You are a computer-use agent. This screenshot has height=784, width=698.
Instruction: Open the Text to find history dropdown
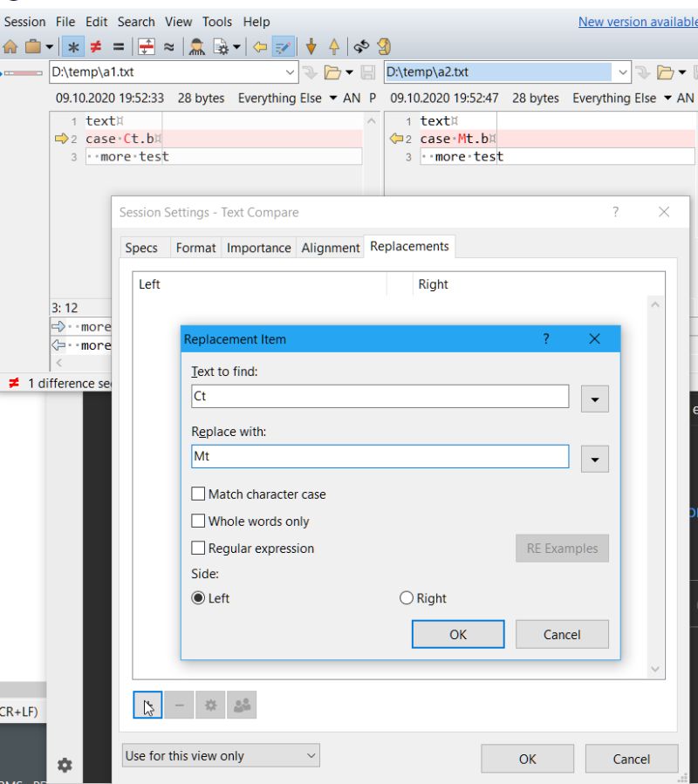pyautogui.click(x=594, y=399)
